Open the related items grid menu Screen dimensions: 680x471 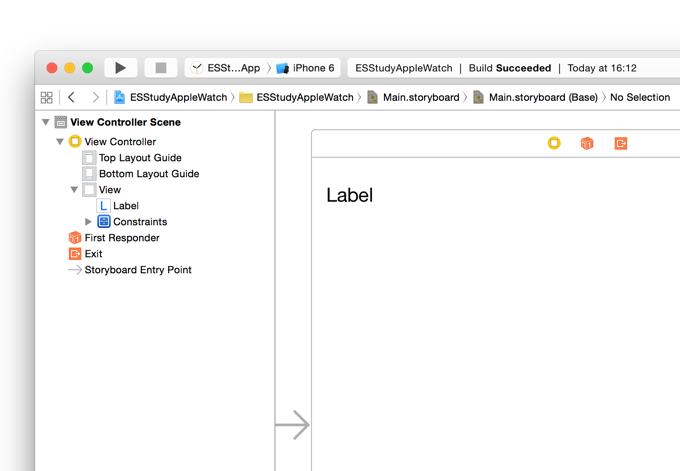pos(47,98)
